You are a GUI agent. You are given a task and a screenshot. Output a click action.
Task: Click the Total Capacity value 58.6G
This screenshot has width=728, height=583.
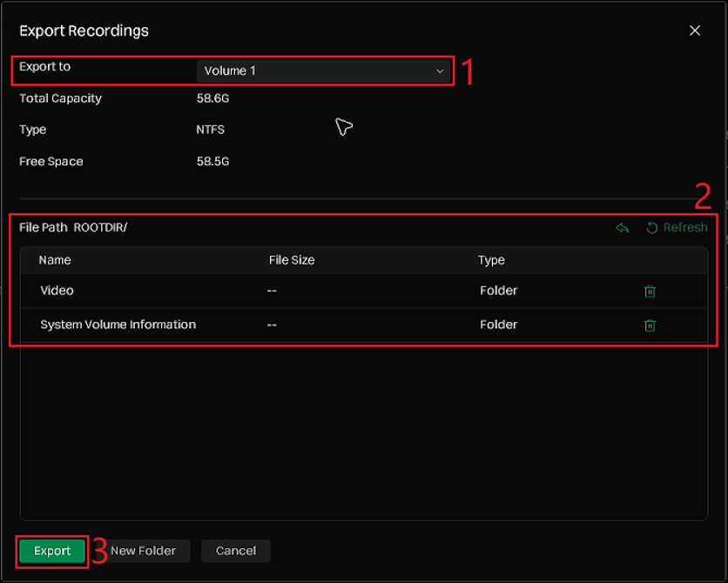pos(212,98)
